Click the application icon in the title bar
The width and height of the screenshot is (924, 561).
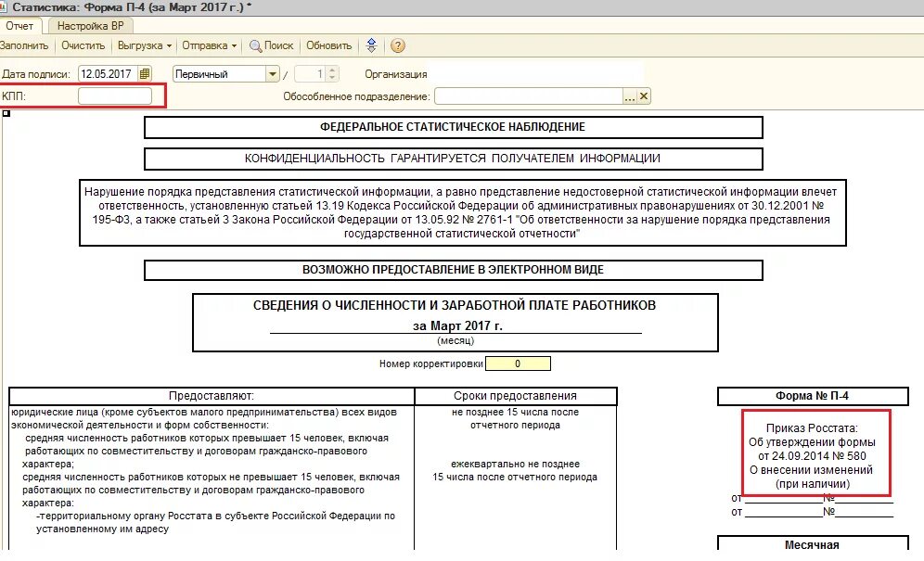[x=3, y=7]
